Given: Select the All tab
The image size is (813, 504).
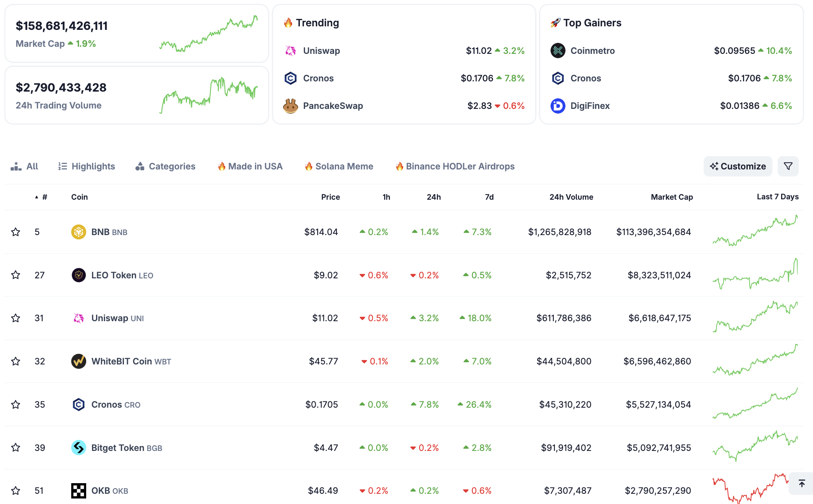Looking at the screenshot, I should pyautogui.click(x=24, y=166).
